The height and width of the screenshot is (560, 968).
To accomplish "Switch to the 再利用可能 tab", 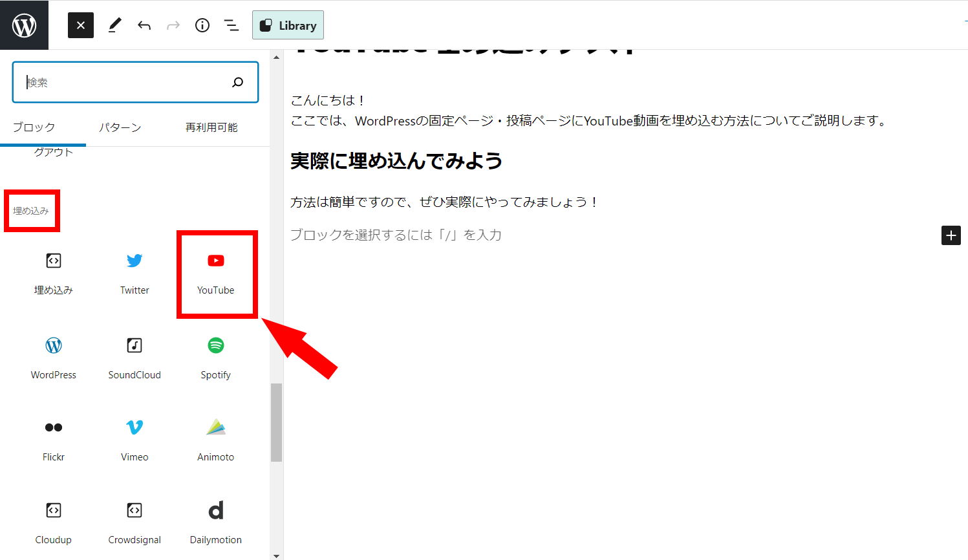I will [x=211, y=127].
